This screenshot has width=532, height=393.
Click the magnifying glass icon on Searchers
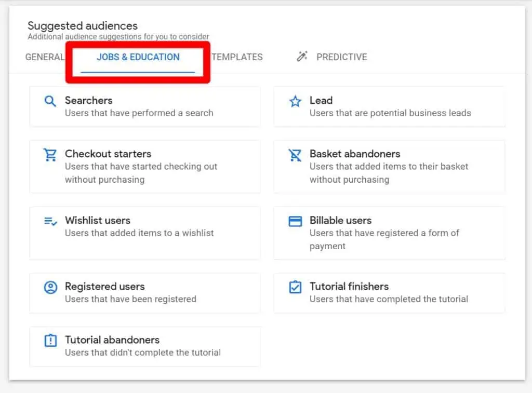coord(50,101)
